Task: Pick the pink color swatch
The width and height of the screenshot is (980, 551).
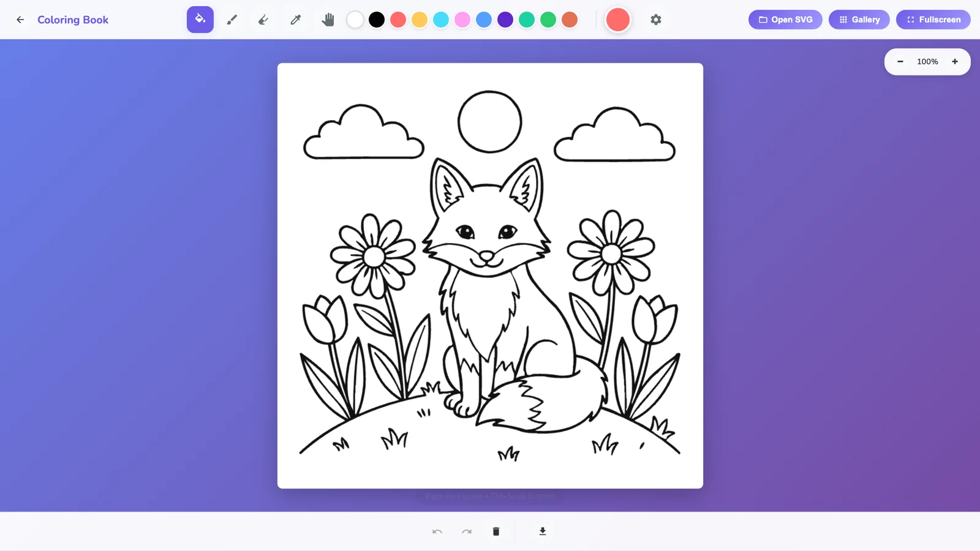Action: [462, 20]
